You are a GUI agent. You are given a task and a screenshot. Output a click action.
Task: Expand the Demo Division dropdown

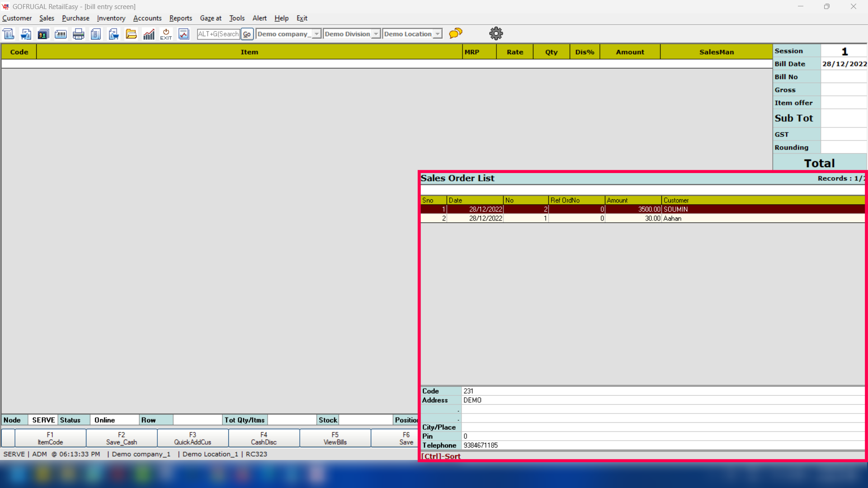376,34
